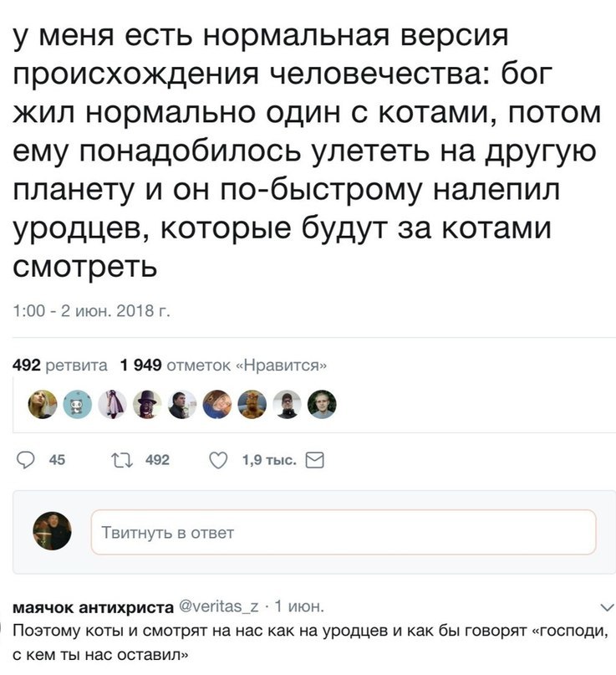Focus the "Твитнуть в ответ" reply field
Viewport: 616px width, 675px height.
[343, 532]
